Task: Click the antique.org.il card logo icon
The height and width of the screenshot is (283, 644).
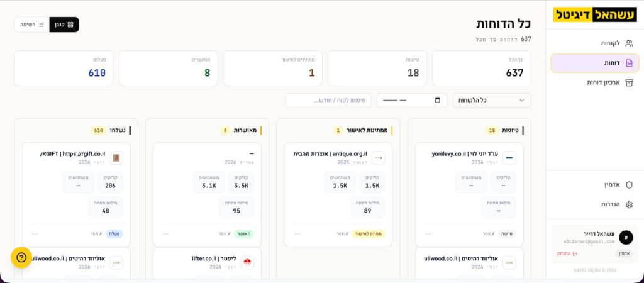Action: [x=378, y=158]
